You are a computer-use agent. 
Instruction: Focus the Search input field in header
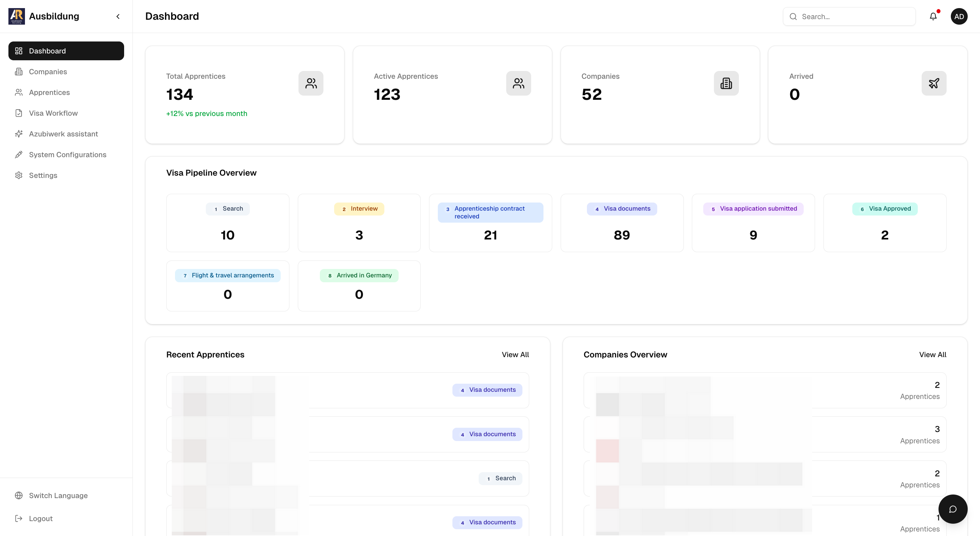coord(849,16)
